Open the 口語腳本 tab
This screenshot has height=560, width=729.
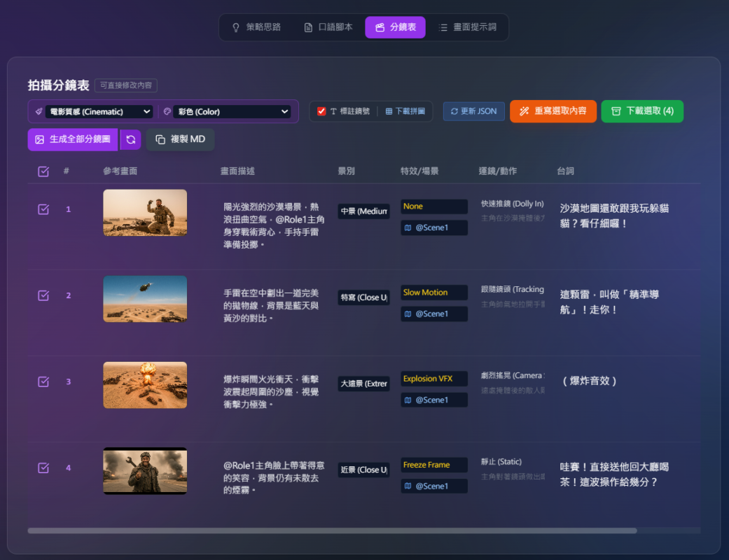coord(328,27)
